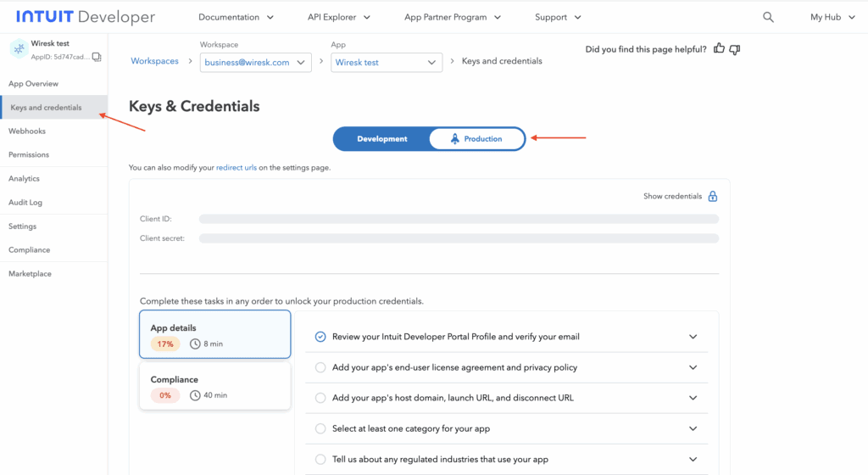This screenshot has width=868, height=475.
Task: Click 'Did you find this page helpful?' text
Action: [646, 49]
